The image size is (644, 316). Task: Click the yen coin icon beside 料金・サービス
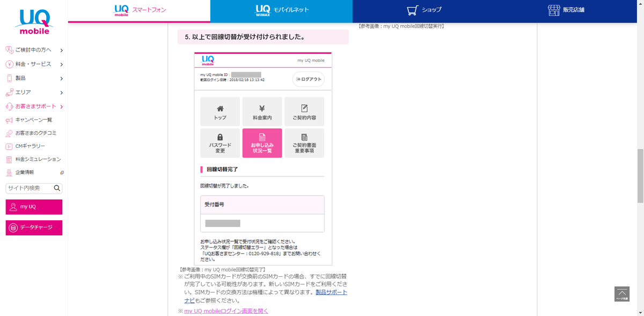coord(9,64)
